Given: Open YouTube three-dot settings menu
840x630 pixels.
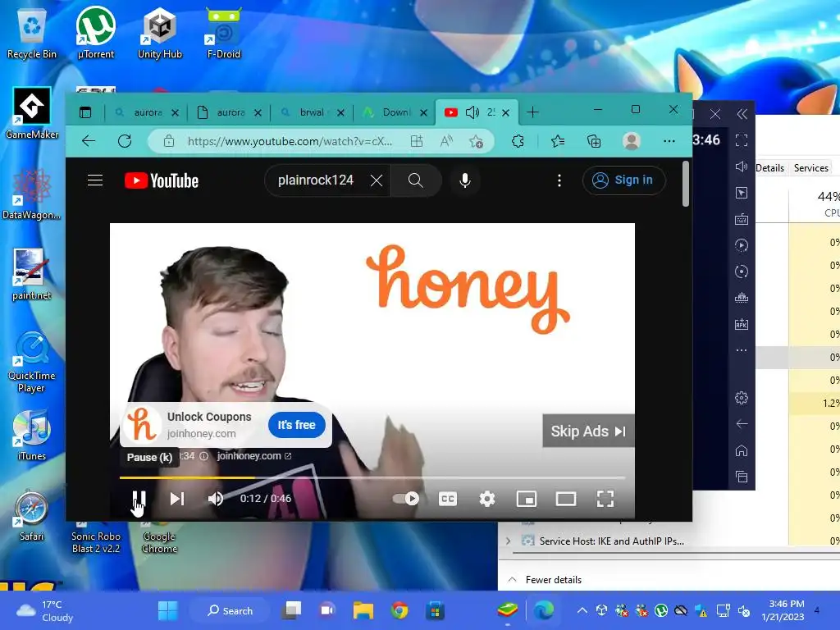Looking at the screenshot, I should (x=559, y=180).
